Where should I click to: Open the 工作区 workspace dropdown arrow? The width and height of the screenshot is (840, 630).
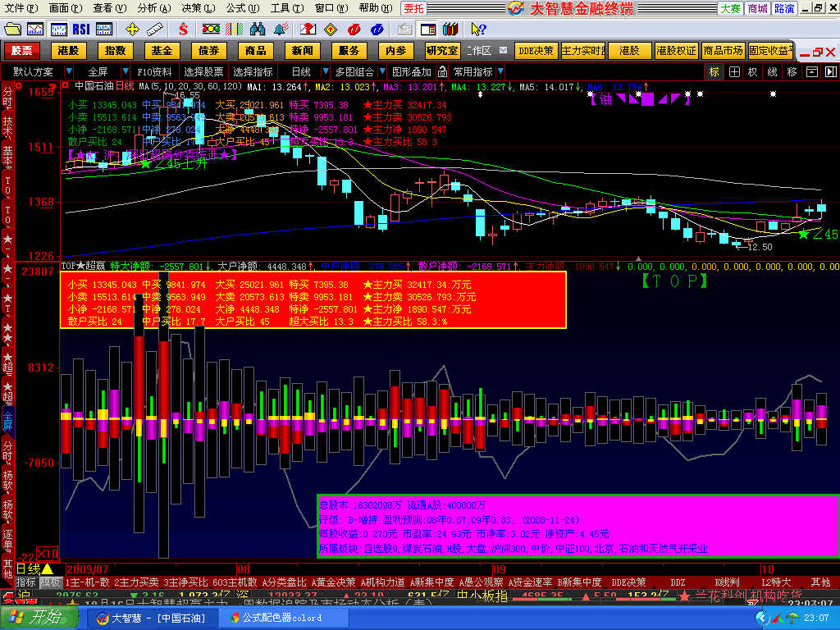(x=503, y=50)
